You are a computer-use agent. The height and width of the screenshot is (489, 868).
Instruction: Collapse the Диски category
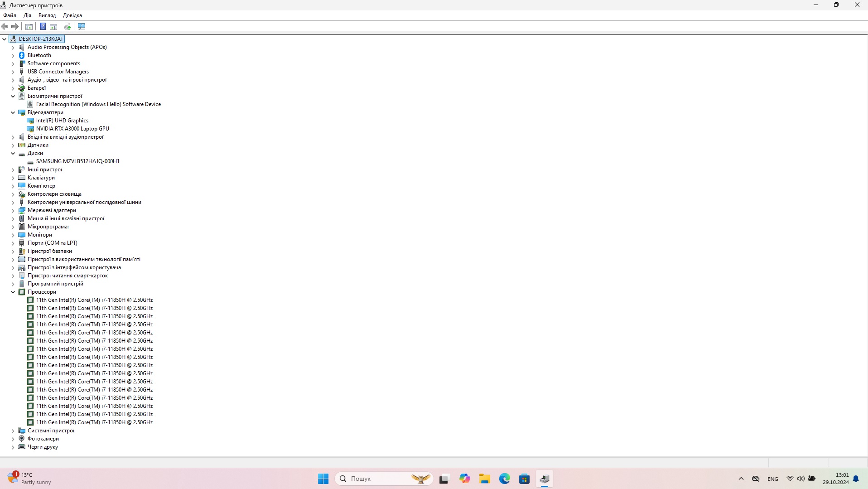tap(13, 153)
